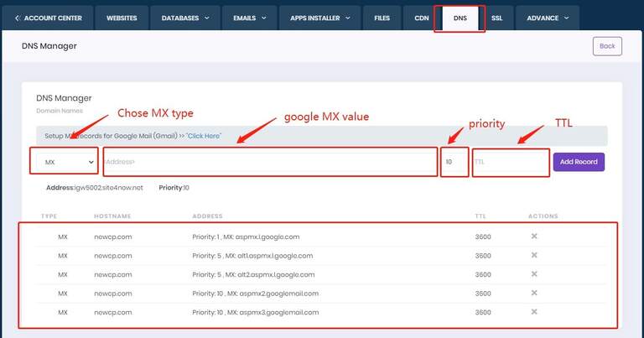Open the Files tab
This screenshot has height=338, width=644.
pos(382,18)
